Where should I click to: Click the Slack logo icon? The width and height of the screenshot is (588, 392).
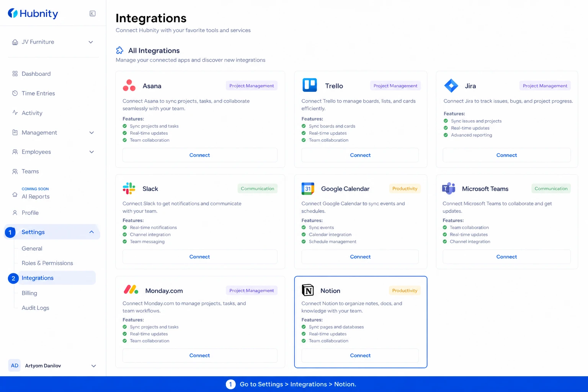point(129,188)
